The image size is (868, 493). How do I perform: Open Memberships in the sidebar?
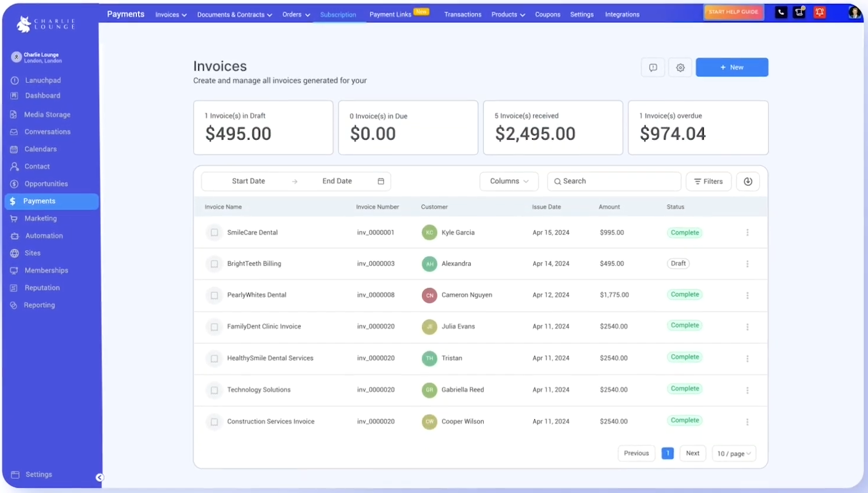[x=46, y=270]
